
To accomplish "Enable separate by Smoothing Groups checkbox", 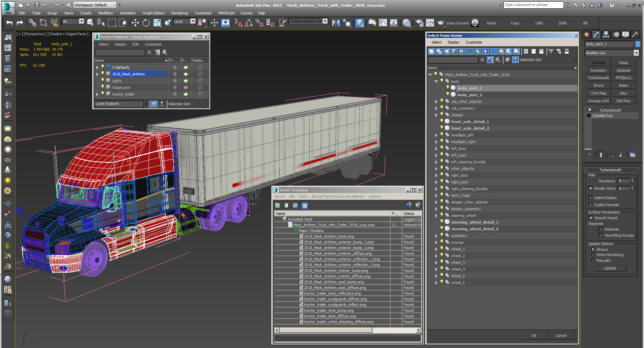I will click(x=601, y=235).
